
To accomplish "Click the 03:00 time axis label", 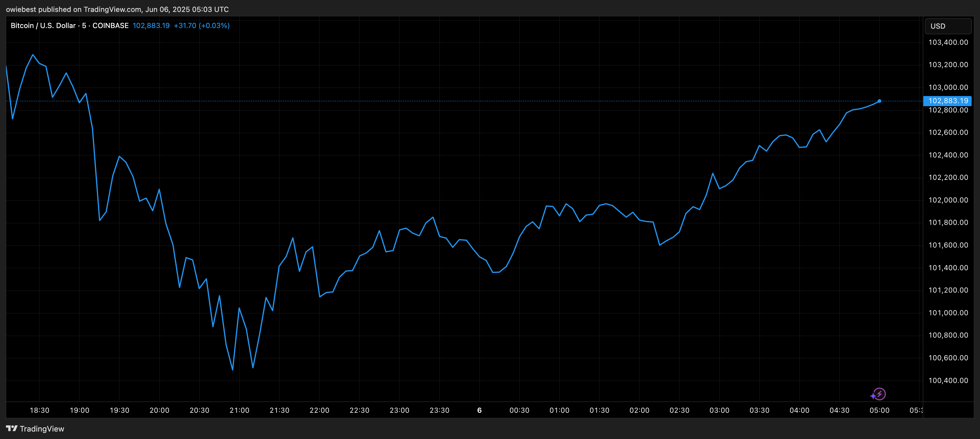I will [719, 410].
